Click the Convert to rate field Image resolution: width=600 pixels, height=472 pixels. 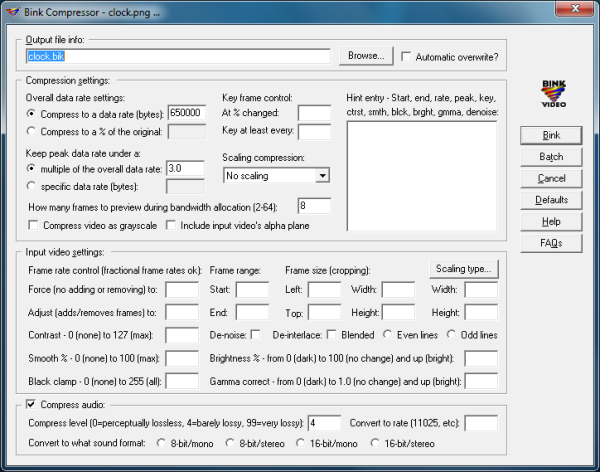tap(481, 423)
